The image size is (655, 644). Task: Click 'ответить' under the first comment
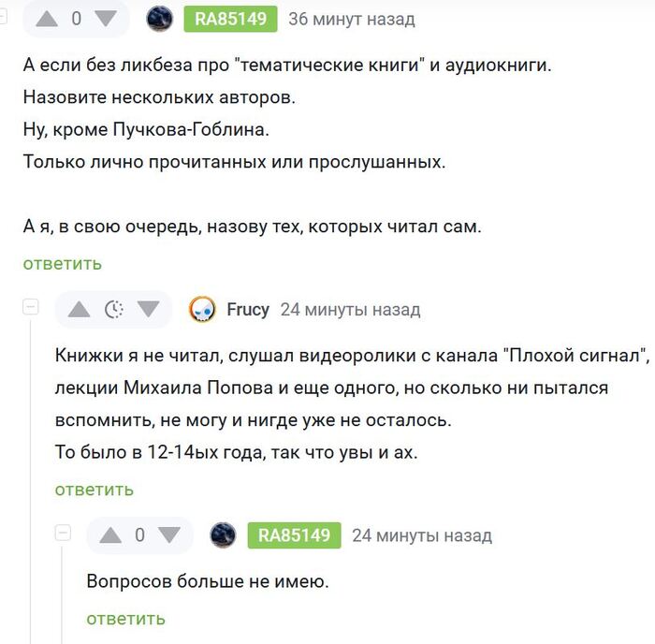pyautogui.click(x=63, y=264)
